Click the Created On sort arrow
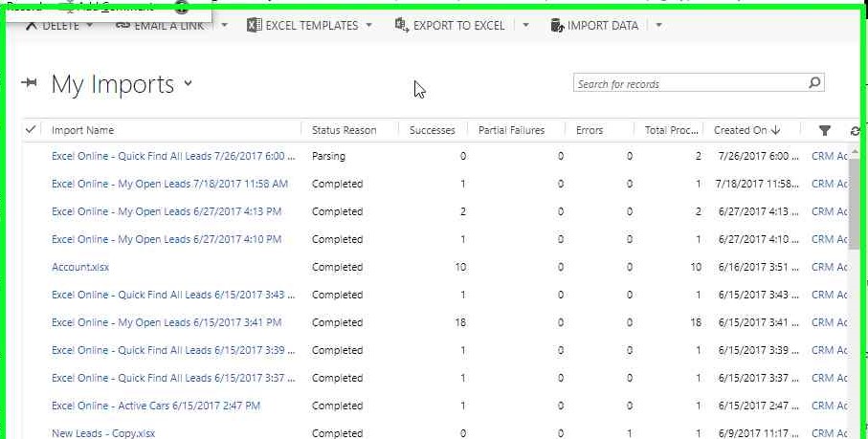Screen dimensions: 868x439 (x=776, y=130)
